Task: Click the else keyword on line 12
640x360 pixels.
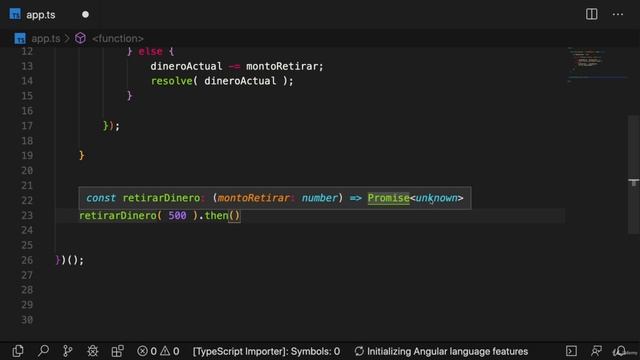Action: click(150, 51)
